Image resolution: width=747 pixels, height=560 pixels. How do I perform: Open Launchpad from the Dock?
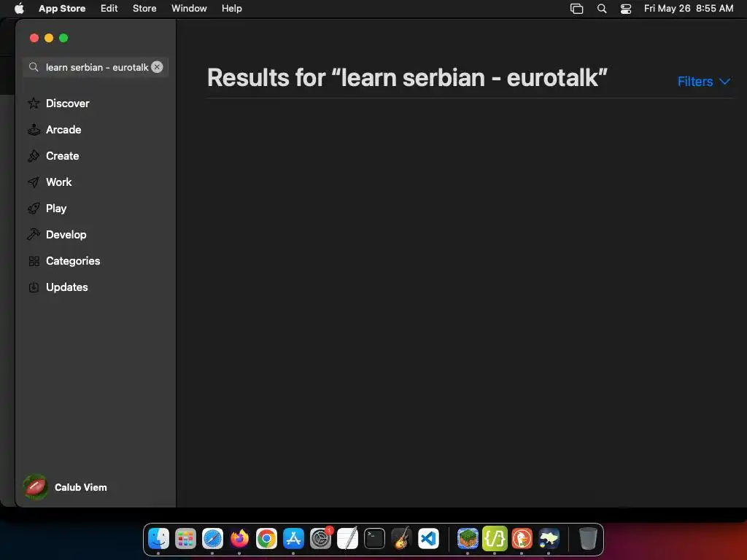pos(185,539)
